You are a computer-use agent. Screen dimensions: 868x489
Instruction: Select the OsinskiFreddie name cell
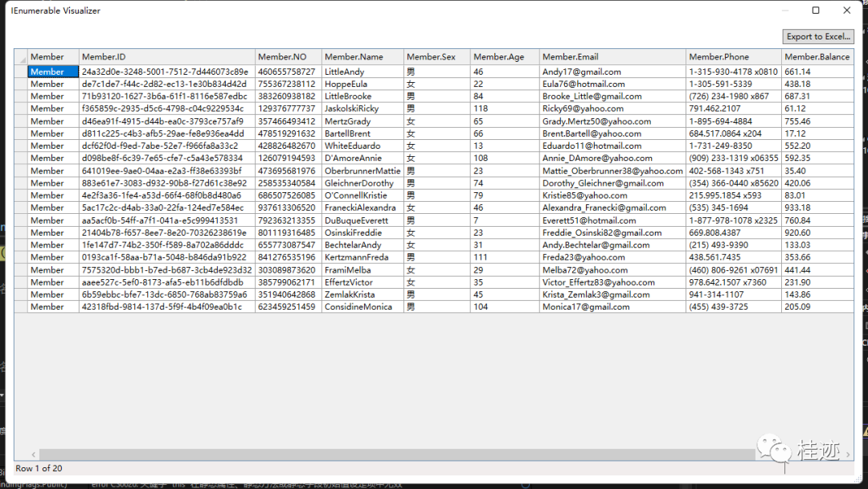(x=362, y=232)
